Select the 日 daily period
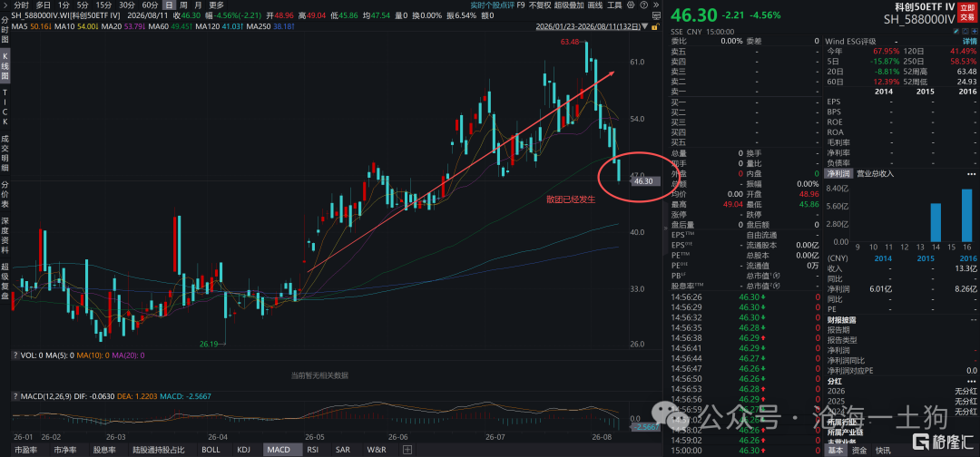This screenshot has height=457, width=980. click(x=169, y=5)
